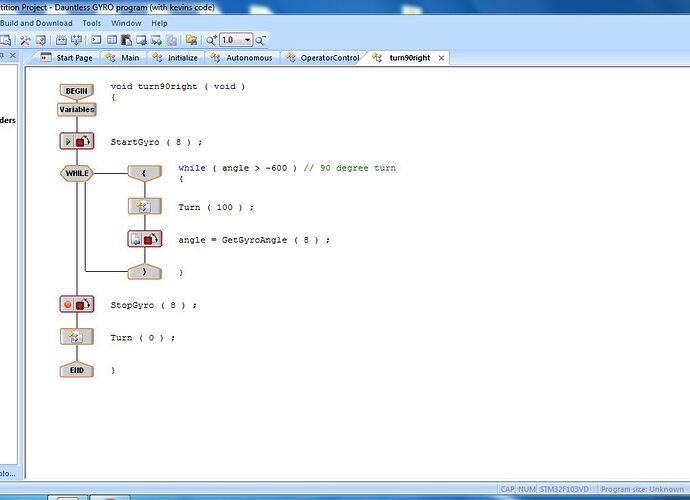The width and height of the screenshot is (690, 500).
Task: Click 'void turn90right ( void )' code line
Action: pos(178,87)
